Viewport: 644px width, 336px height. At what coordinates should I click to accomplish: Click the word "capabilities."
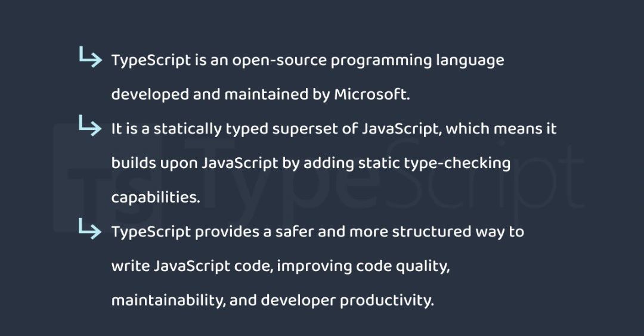click(x=156, y=198)
